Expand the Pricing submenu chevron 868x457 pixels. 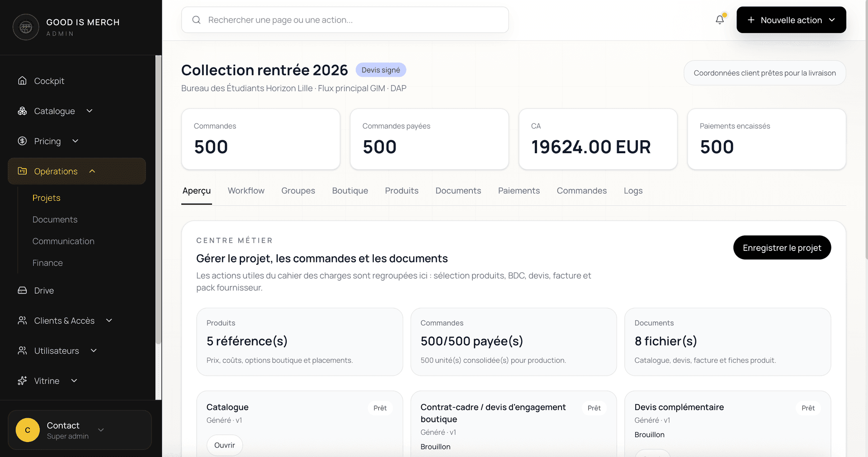(75, 141)
